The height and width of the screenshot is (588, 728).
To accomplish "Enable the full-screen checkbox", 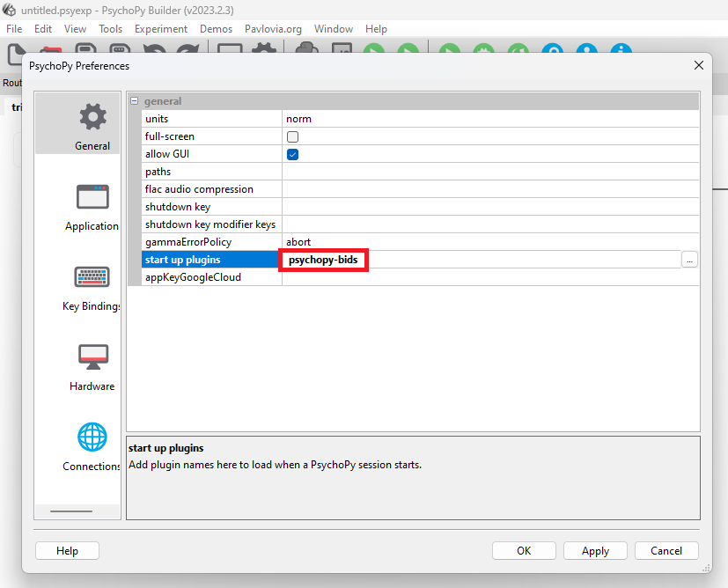I will point(292,137).
